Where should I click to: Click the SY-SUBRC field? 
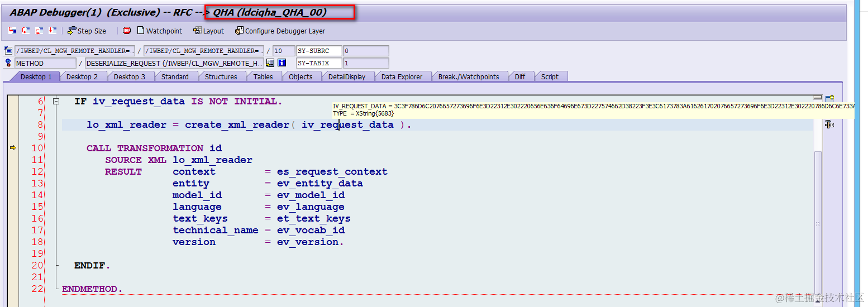tap(319, 51)
